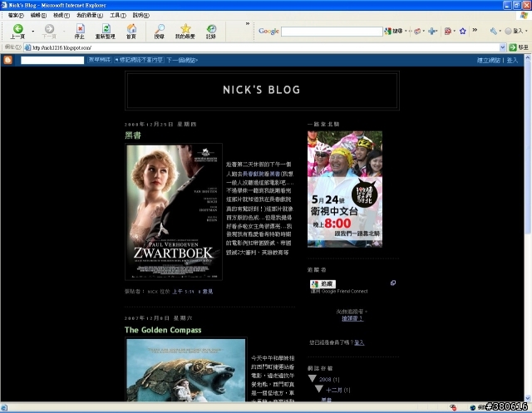Click the 'be the first follower' link
The height and width of the screenshot is (413, 532).
tap(352, 318)
